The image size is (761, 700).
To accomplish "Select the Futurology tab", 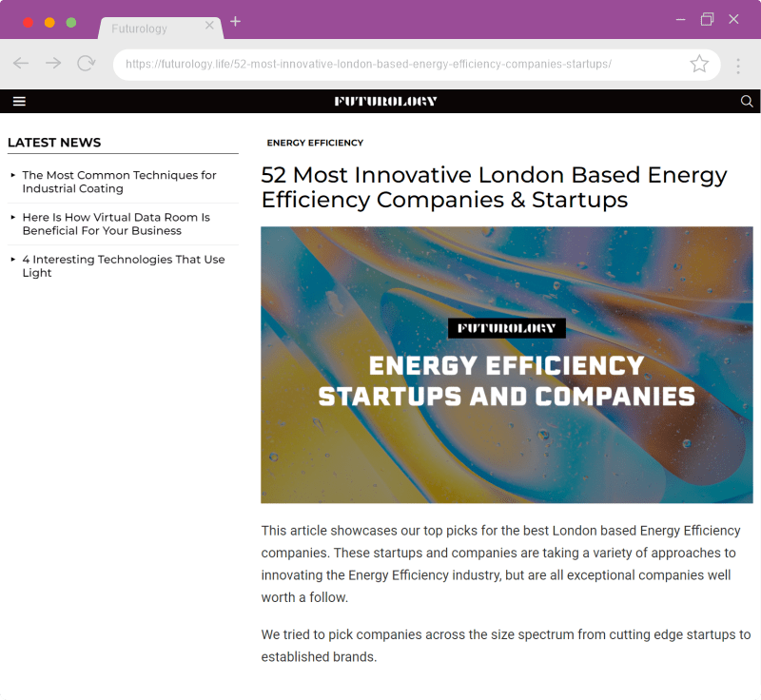I will click(x=143, y=29).
